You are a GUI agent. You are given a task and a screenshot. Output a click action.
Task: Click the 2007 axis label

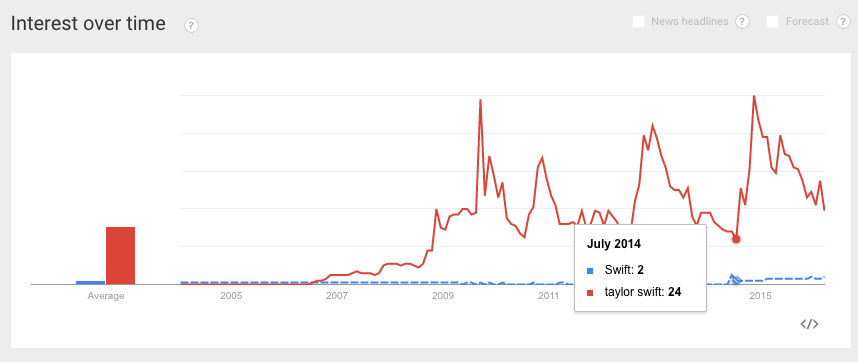coord(337,296)
